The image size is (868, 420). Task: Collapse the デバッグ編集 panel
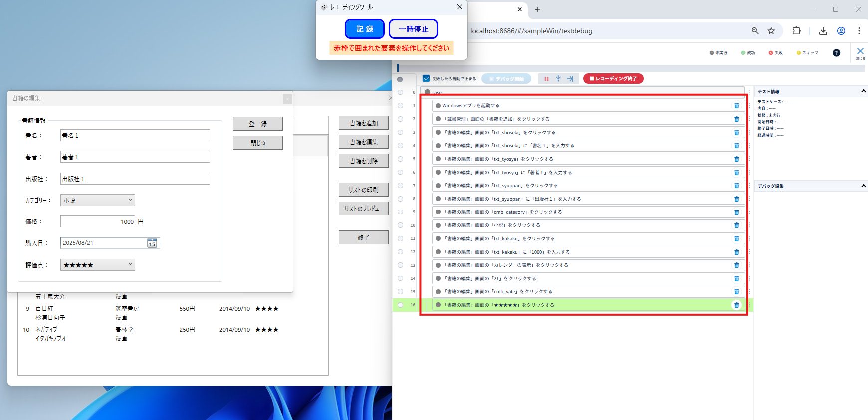(x=863, y=186)
